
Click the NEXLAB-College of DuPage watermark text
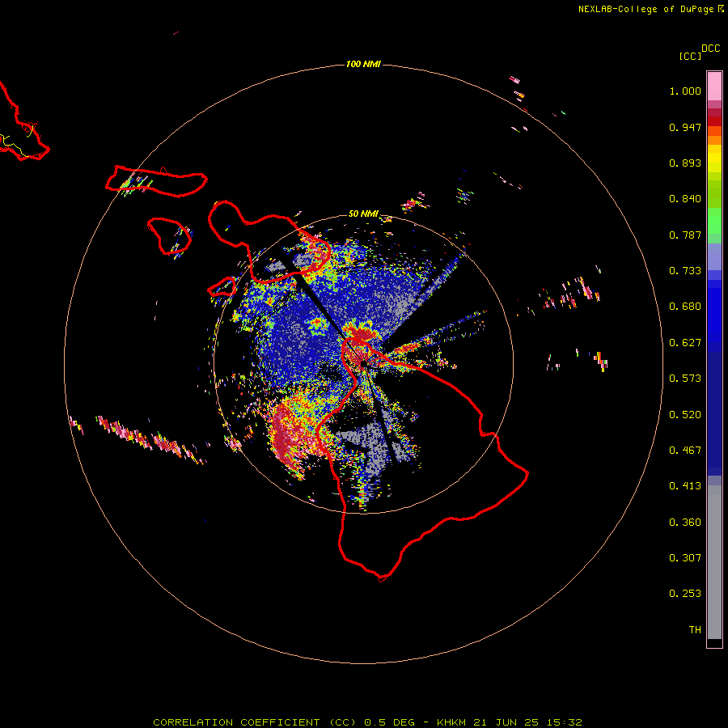650,9
